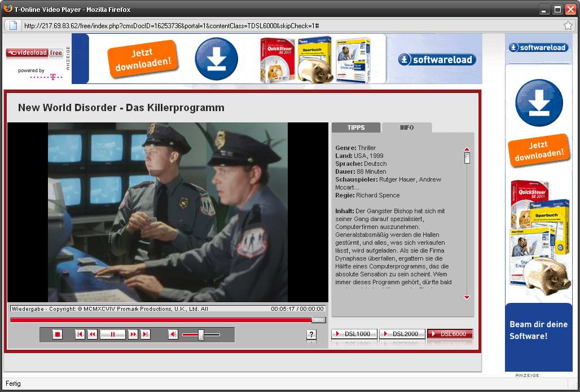Open the player help question mark

tap(311, 334)
